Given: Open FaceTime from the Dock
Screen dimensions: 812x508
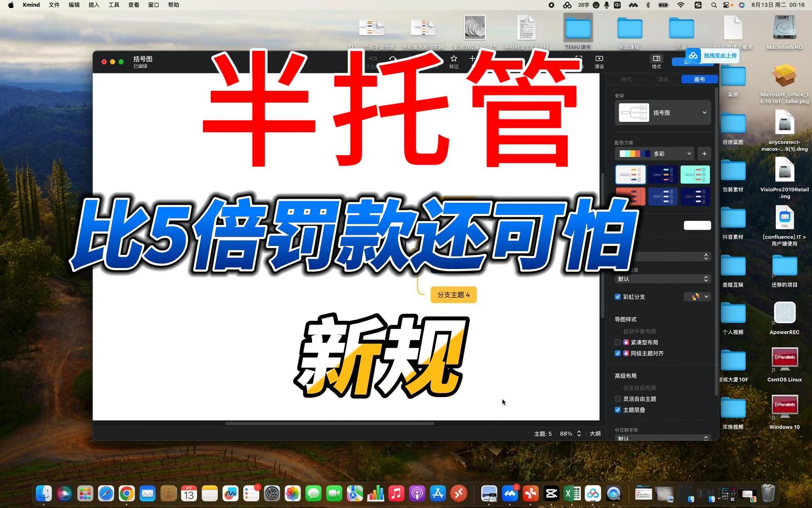Looking at the screenshot, I should [334, 493].
